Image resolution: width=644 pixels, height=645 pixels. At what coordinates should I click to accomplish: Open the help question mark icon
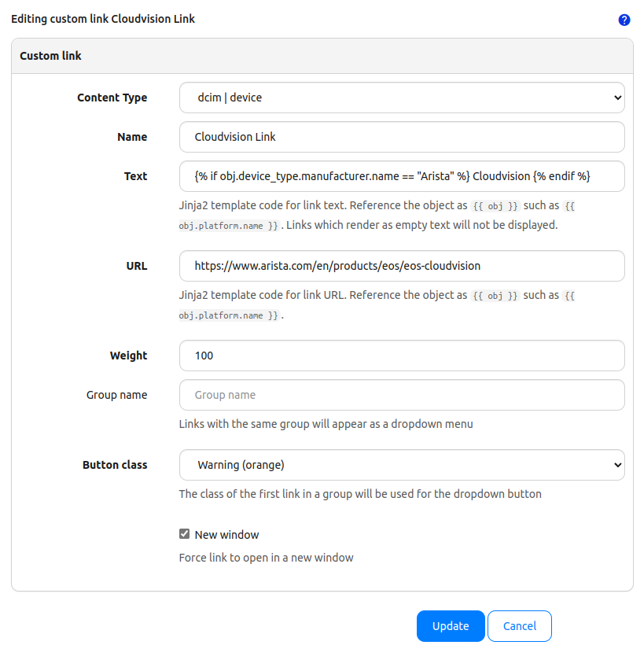pos(624,20)
